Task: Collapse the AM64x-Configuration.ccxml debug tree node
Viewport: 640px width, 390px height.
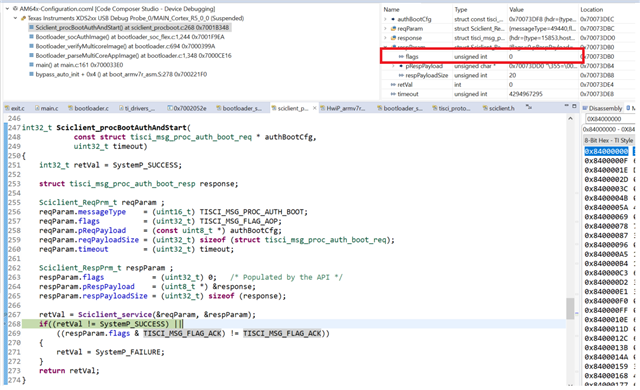Action: 7,9
